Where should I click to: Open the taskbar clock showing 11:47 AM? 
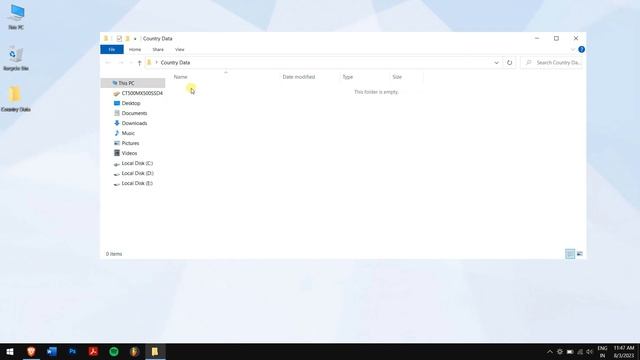[x=624, y=352]
